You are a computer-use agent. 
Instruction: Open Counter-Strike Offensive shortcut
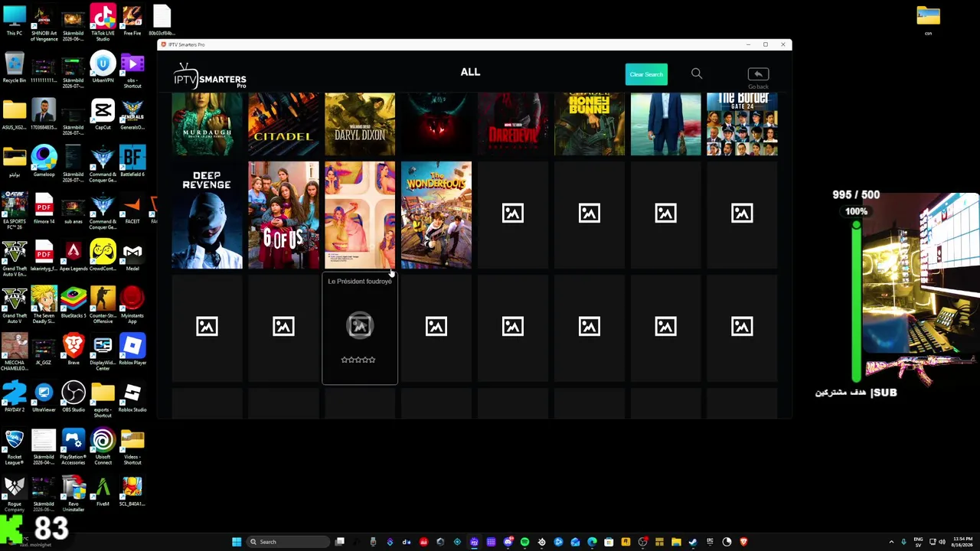tap(103, 305)
